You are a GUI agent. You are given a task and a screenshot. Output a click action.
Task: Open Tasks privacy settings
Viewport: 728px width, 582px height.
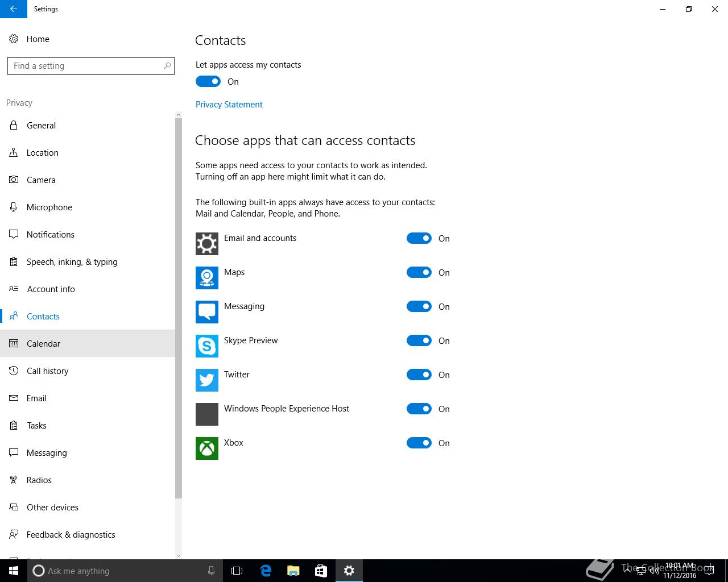pyautogui.click(x=88, y=426)
